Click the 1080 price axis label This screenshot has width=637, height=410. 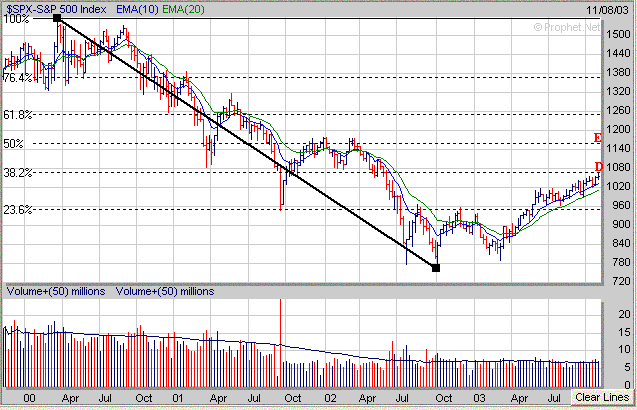[x=618, y=167]
